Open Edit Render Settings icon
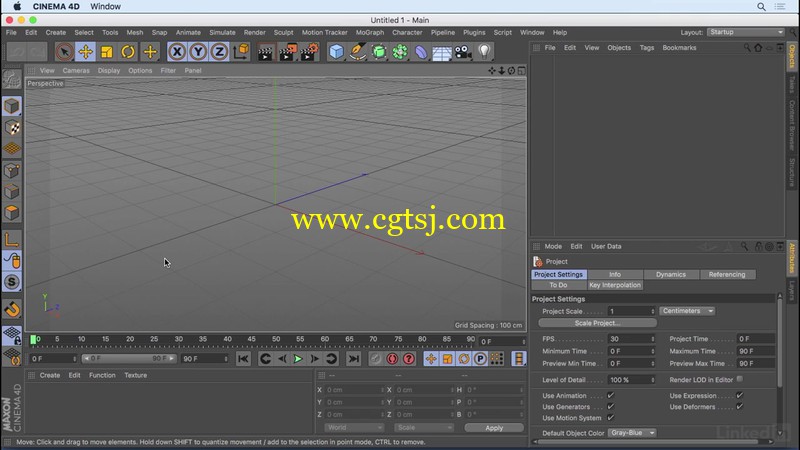800x450 pixels. click(x=309, y=52)
